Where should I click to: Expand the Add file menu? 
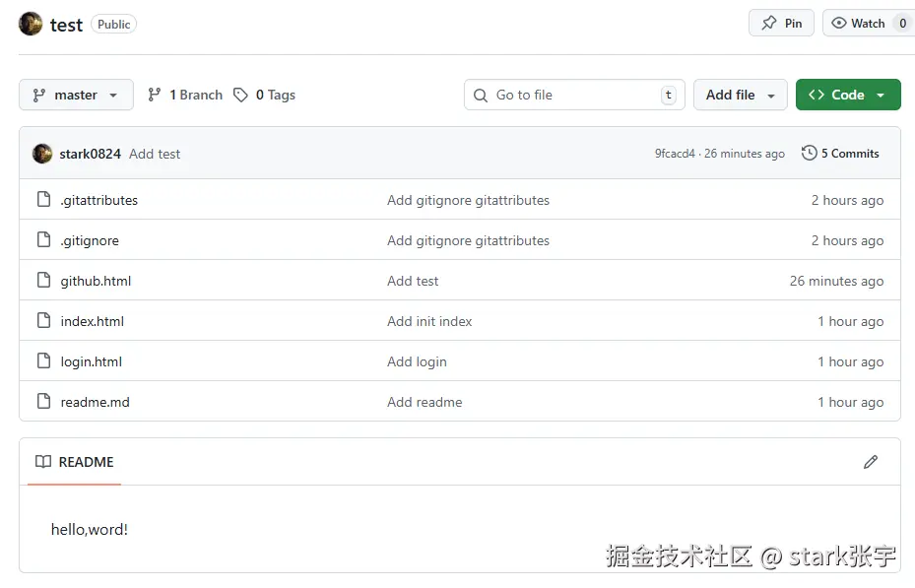pyautogui.click(x=740, y=95)
